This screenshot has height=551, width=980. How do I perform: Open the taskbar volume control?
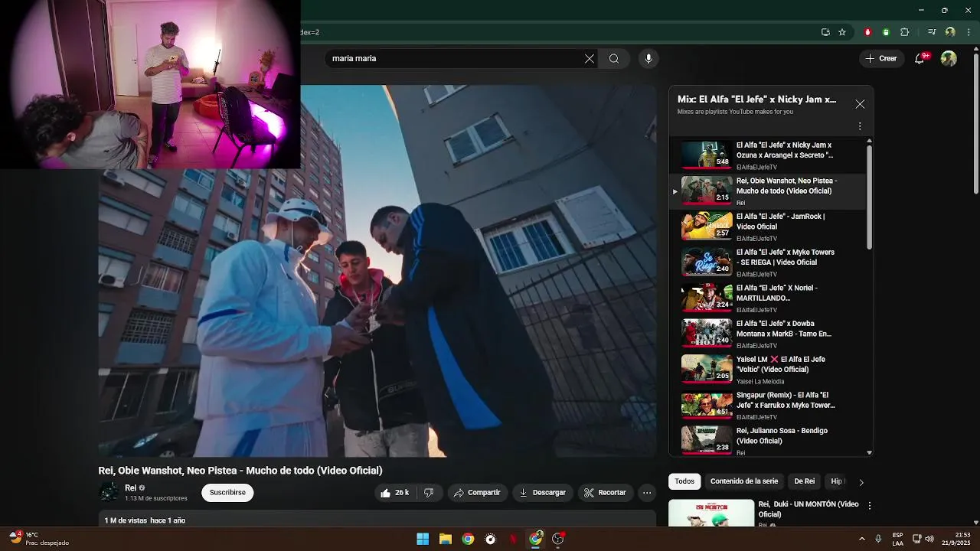929,539
